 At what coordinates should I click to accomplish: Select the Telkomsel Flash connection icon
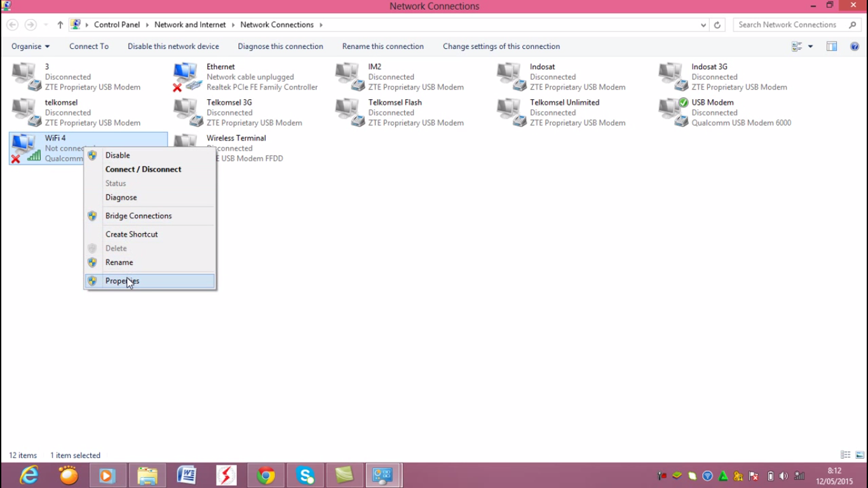tap(351, 112)
